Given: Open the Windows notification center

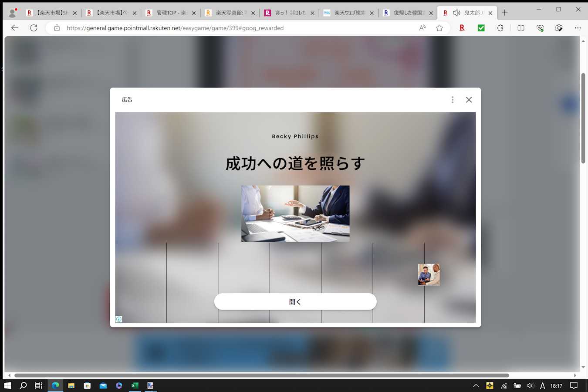Looking at the screenshot, I should click(574, 385).
